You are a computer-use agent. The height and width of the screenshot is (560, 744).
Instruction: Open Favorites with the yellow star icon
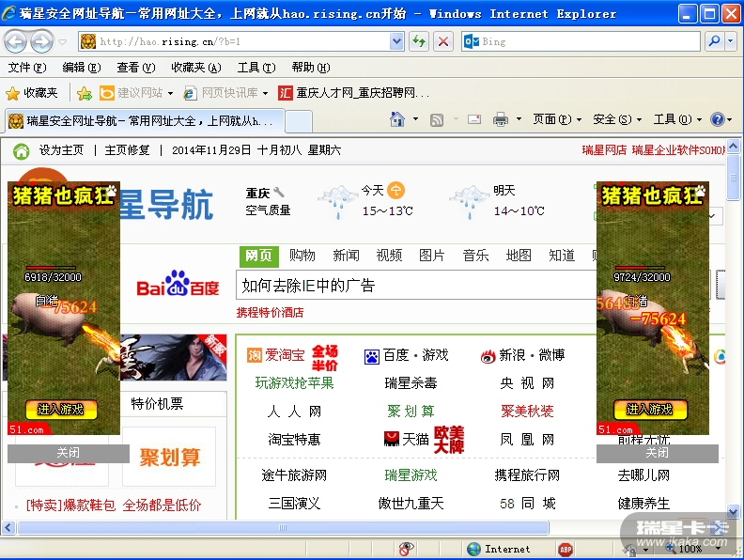tap(13, 93)
